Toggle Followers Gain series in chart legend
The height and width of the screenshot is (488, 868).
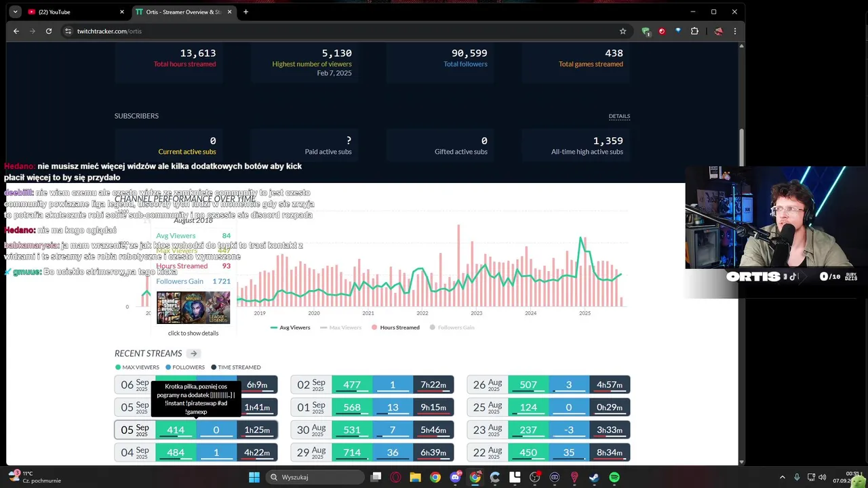coord(452,327)
